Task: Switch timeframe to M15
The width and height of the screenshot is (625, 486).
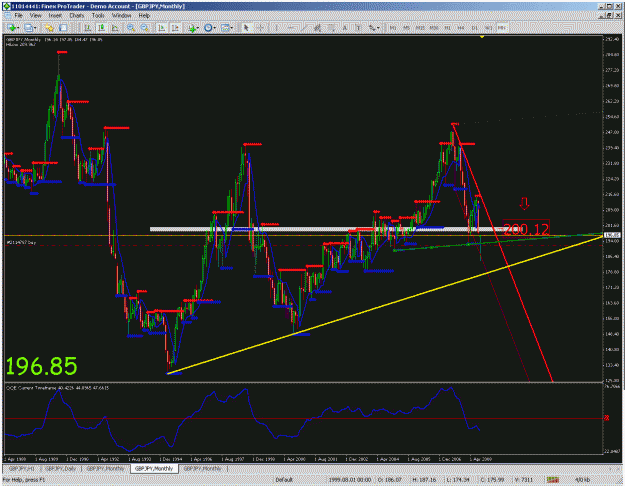Action: (x=420, y=28)
